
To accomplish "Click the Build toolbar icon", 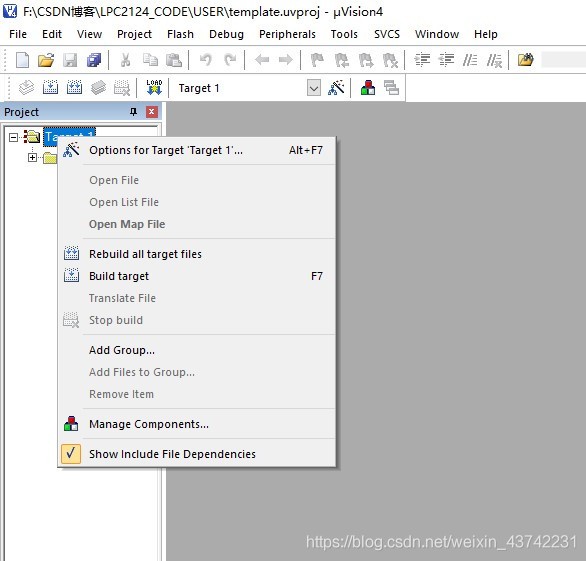I will tap(50, 88).
